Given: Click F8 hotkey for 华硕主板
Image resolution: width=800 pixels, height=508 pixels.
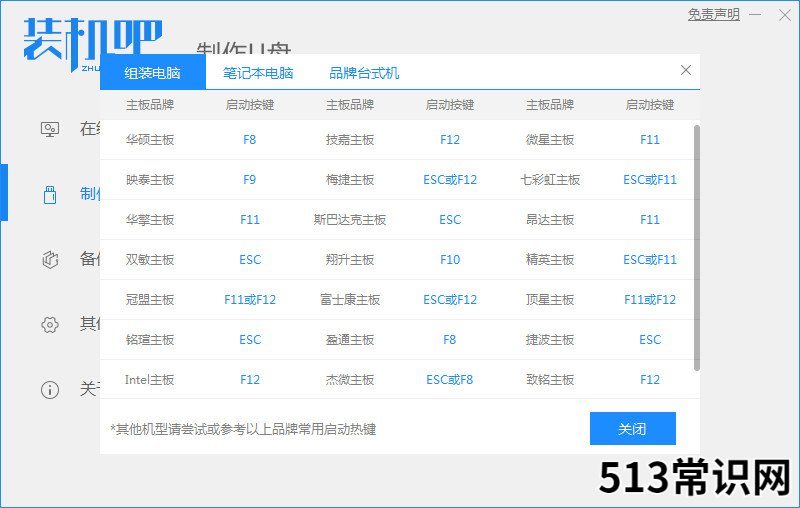Looking at the screenshot, I should pyautogui.click(x=249, y=139).
